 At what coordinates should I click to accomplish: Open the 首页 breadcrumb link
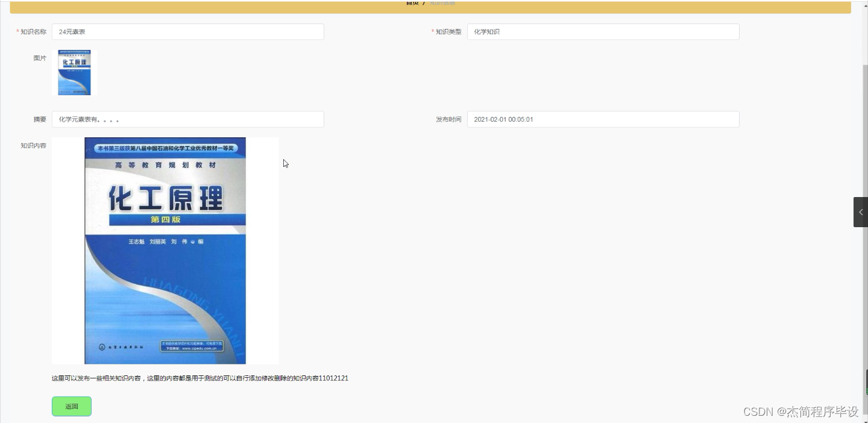[x=413, y=3]
